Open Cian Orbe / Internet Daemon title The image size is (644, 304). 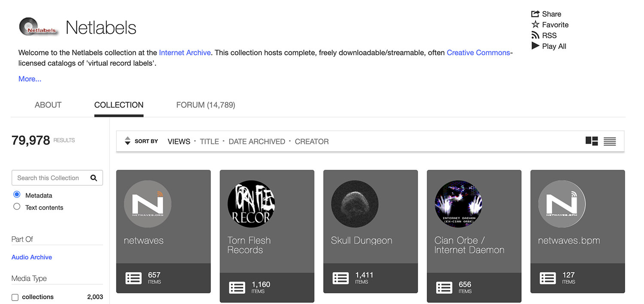pos(469,245)
